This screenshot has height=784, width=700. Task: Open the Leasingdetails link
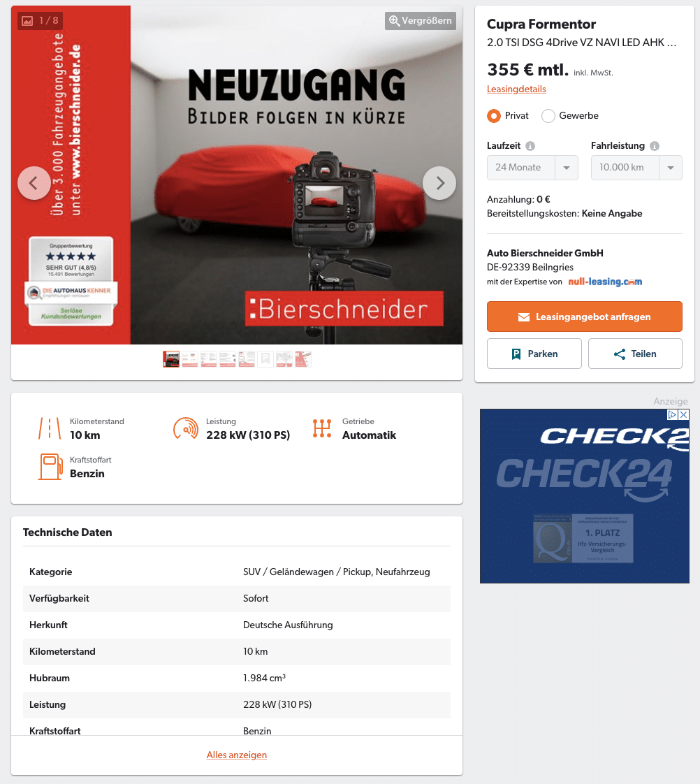pyautogui.click(x=516, y=89)
